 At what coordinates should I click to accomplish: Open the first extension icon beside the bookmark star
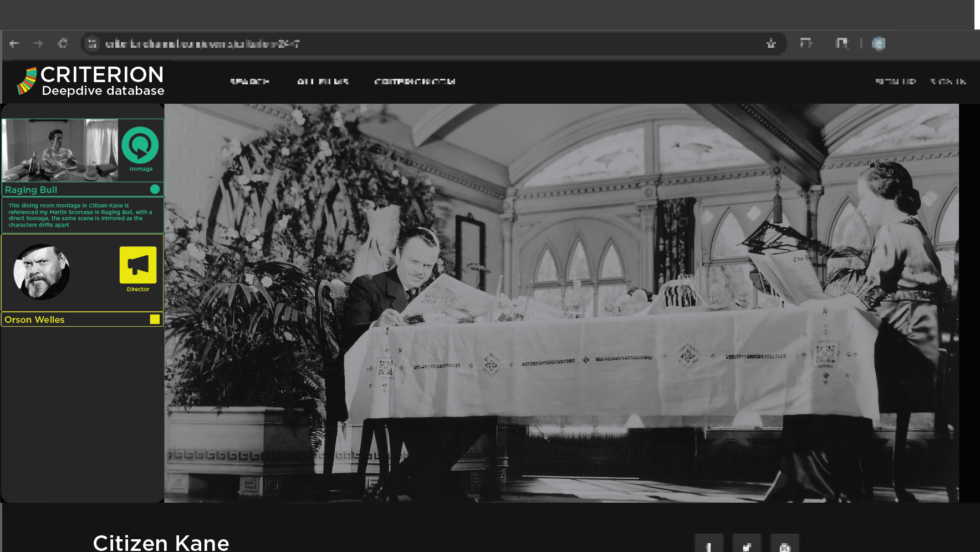point(806,43)
